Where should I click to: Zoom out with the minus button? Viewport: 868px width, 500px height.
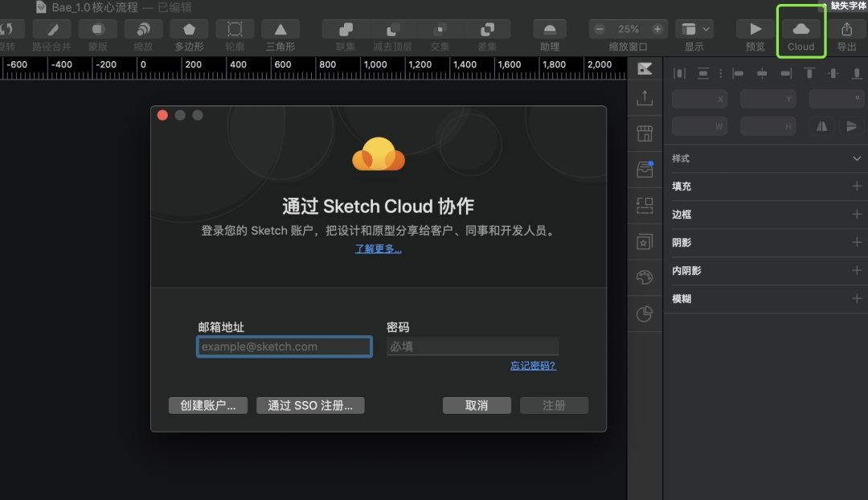[600, 29]
